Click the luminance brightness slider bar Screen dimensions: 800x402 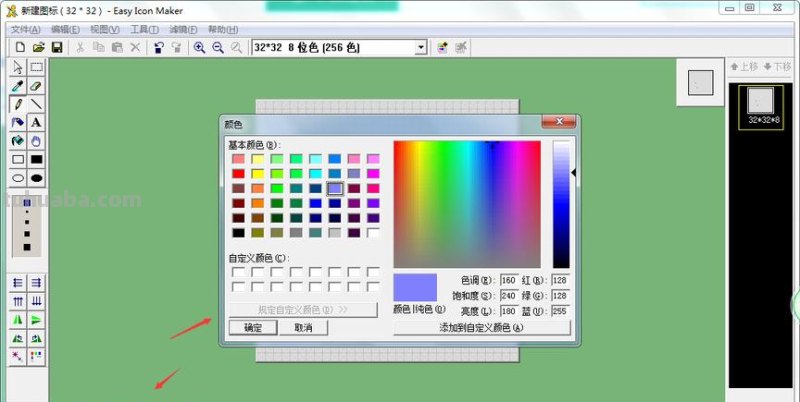click(x=561, y=204)
